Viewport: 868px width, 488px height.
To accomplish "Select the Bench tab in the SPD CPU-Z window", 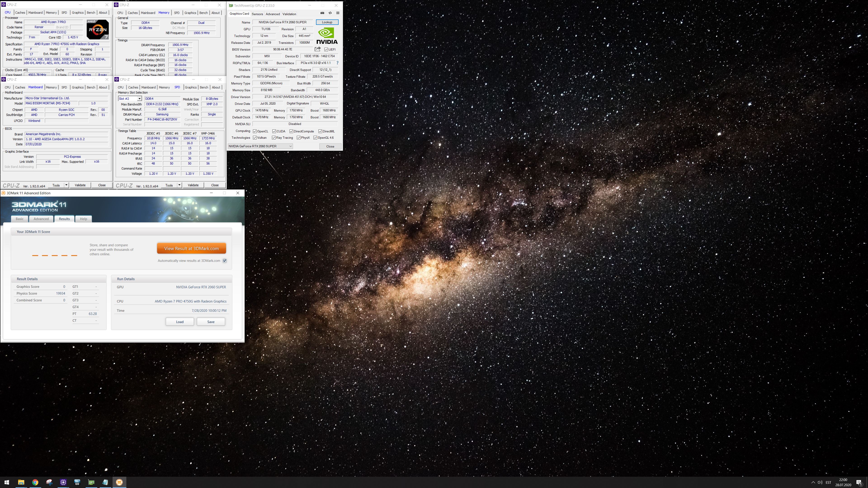I will (204, 87).
